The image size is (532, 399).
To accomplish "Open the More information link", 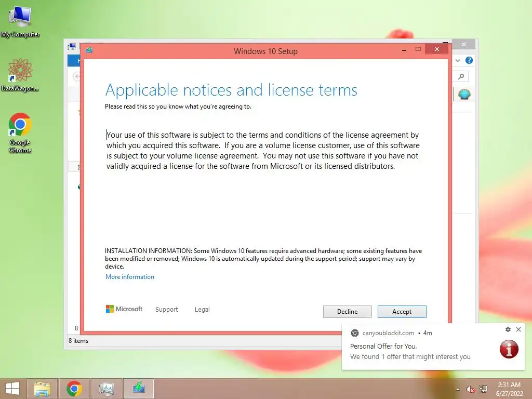I will [129, 277].
